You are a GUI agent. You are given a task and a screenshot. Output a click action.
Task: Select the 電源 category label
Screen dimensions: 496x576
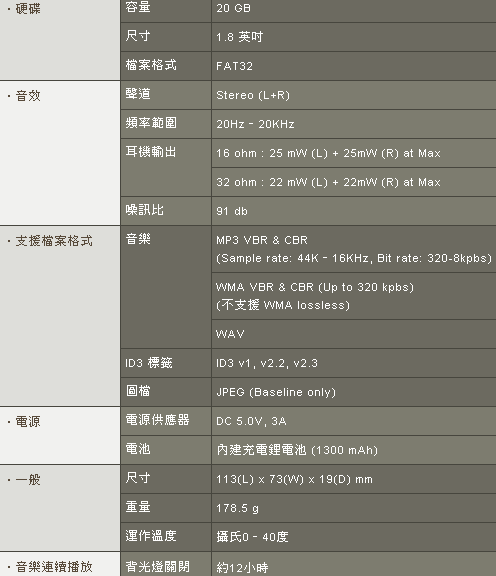(x=28, y=422)
